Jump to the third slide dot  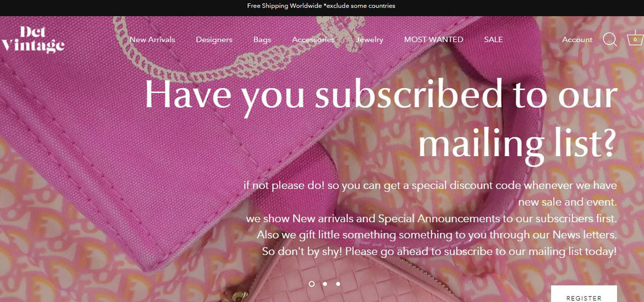[338, 284]
